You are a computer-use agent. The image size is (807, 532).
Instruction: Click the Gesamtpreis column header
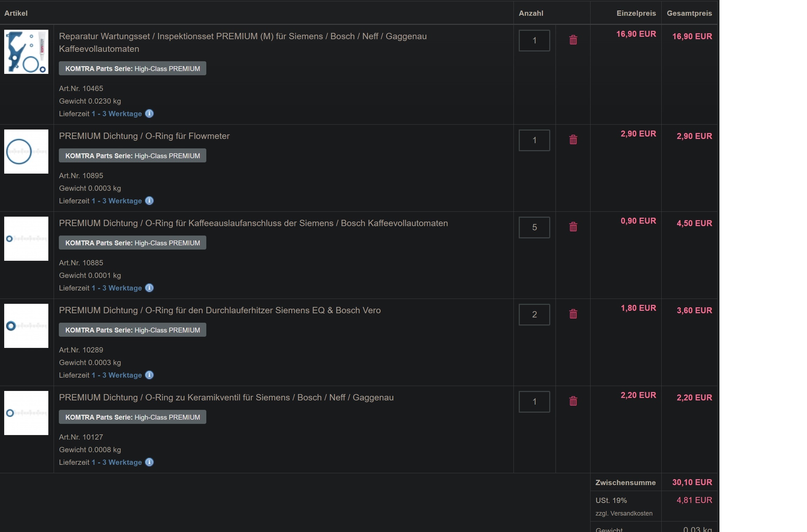click(x=689, y=13)
